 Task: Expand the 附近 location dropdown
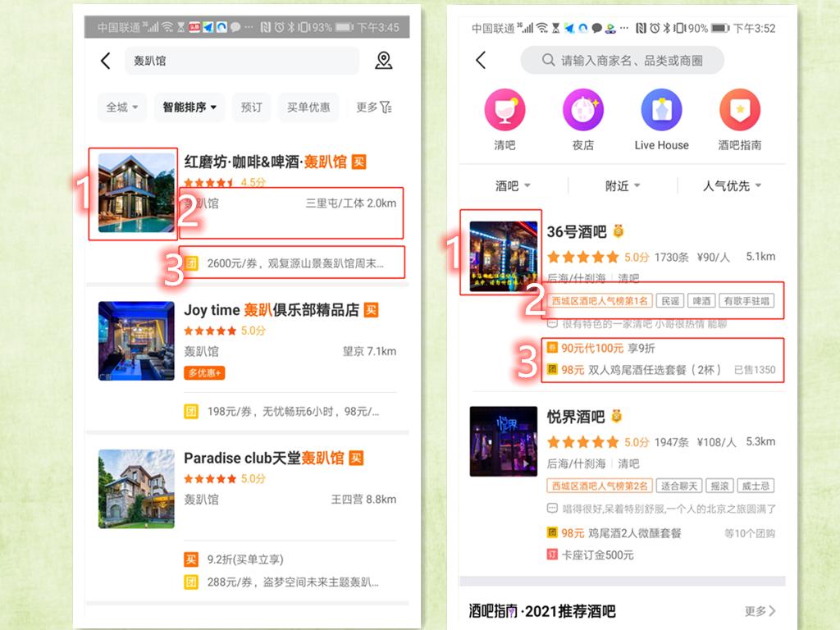(621, 186)
